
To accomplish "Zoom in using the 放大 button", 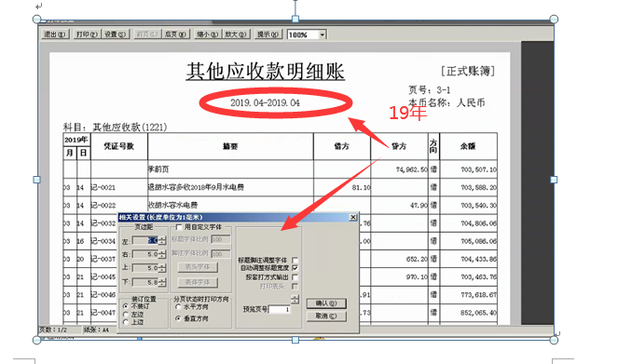I will click(236, 34).
